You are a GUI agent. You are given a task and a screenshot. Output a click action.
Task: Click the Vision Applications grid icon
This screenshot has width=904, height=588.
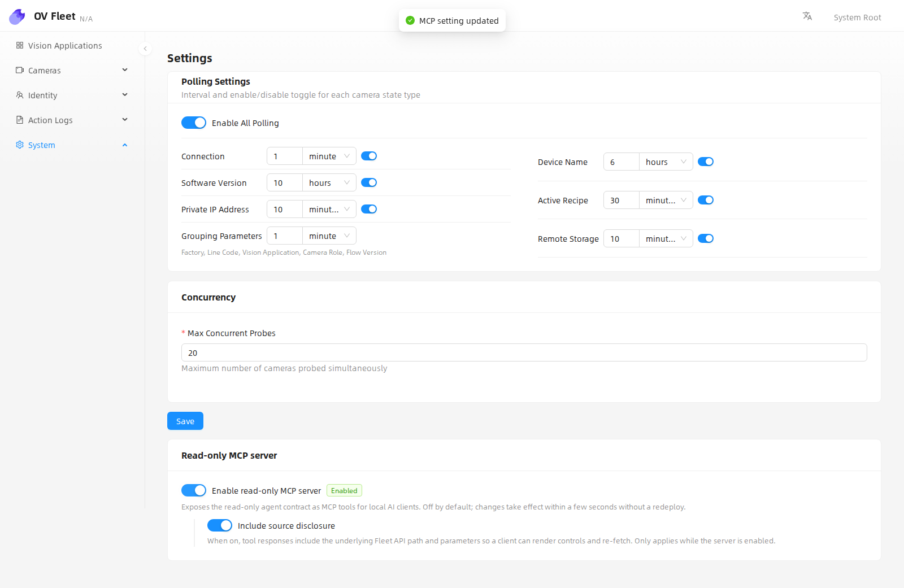tap(20, 45)
